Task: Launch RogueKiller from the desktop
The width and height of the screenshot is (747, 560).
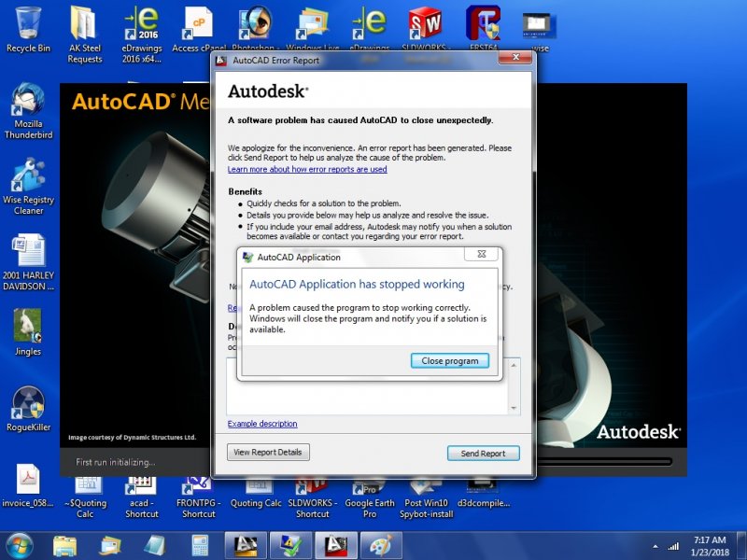Action: [x=28, y=409]
